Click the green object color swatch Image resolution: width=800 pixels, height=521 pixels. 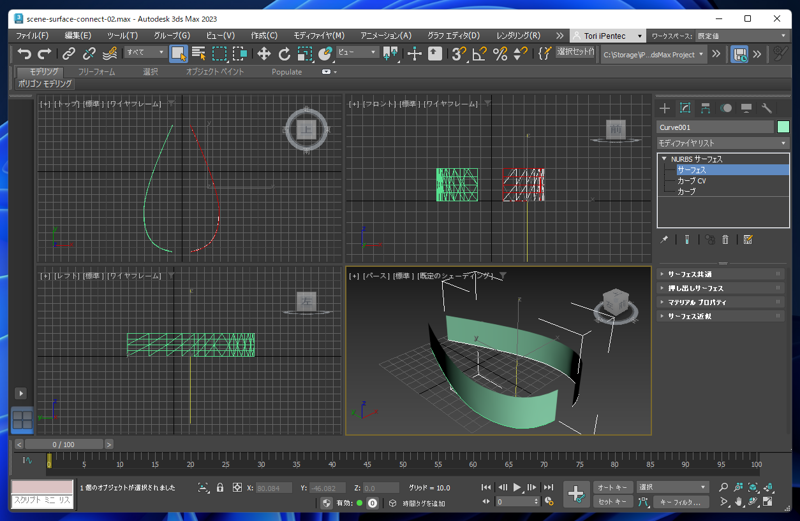[783, 127]
